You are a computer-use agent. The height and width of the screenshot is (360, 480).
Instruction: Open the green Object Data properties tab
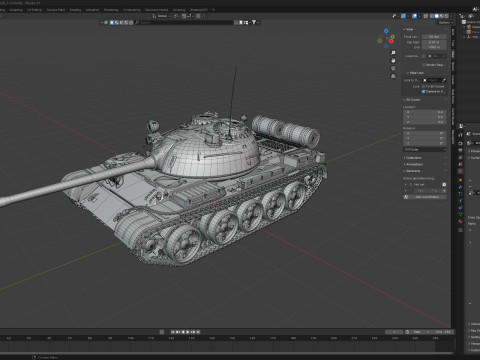[x=460, y=214]
